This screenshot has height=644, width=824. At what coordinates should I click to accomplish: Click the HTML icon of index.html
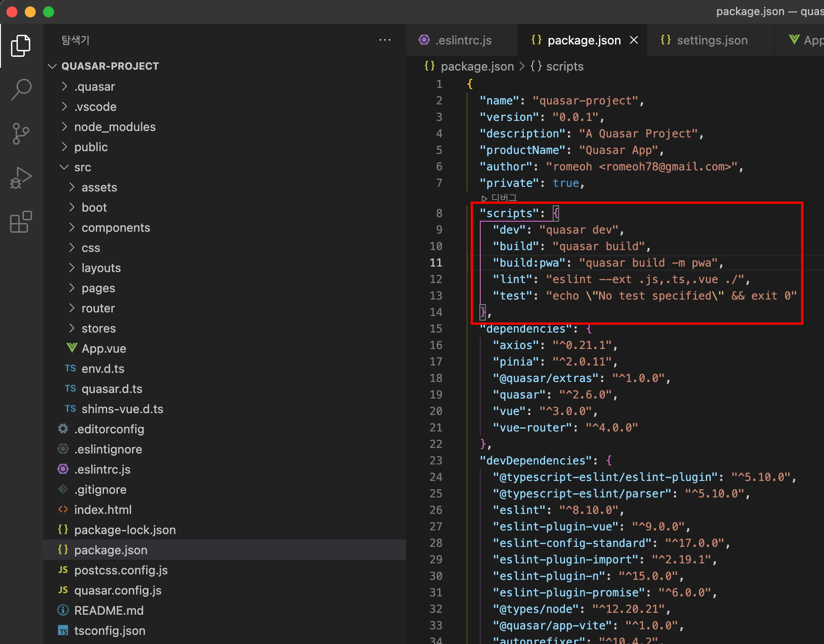click(x=63, y=509)
